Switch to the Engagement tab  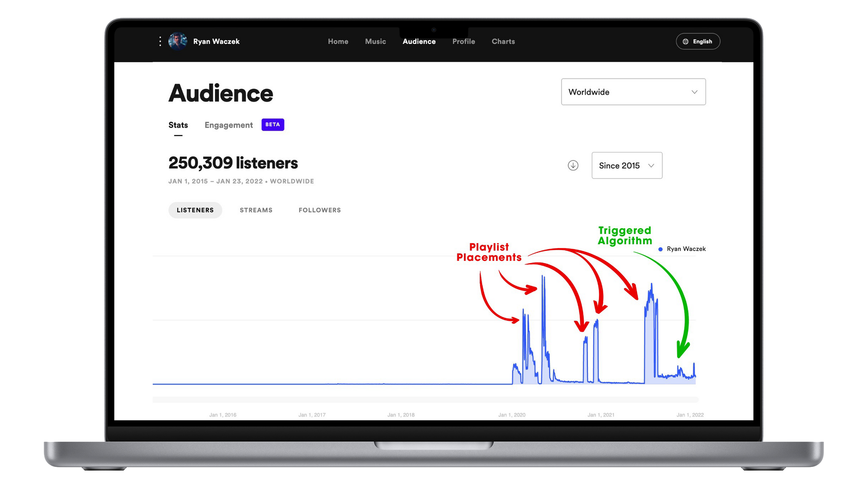229,125
